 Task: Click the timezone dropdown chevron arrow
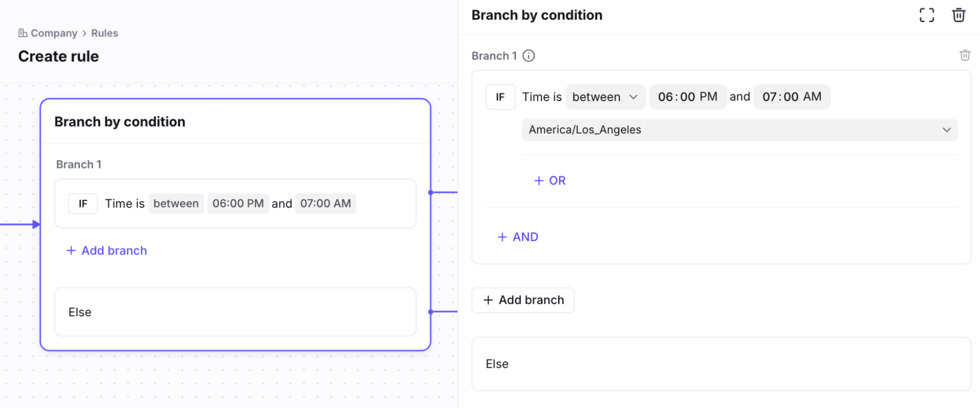(x=946, y=130)
